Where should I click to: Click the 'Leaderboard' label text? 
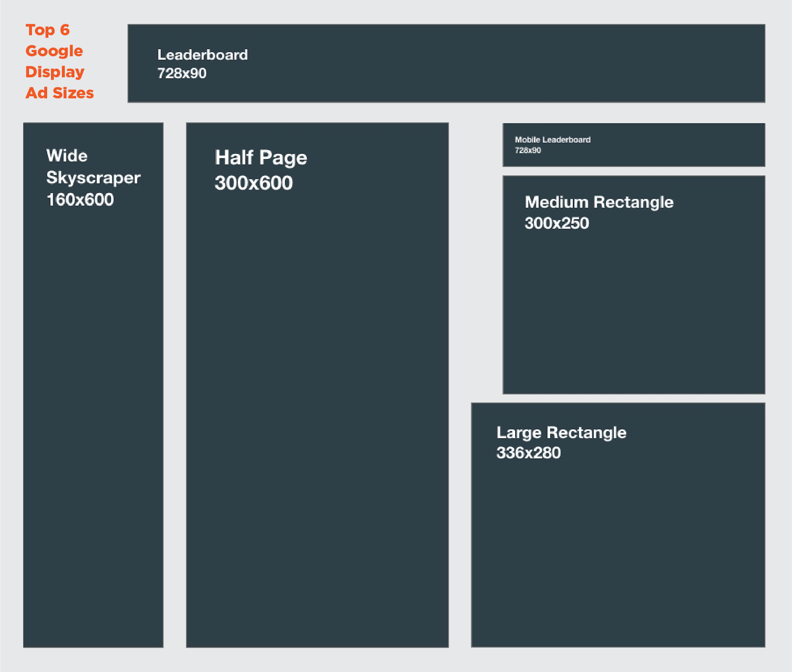point(202,54)
